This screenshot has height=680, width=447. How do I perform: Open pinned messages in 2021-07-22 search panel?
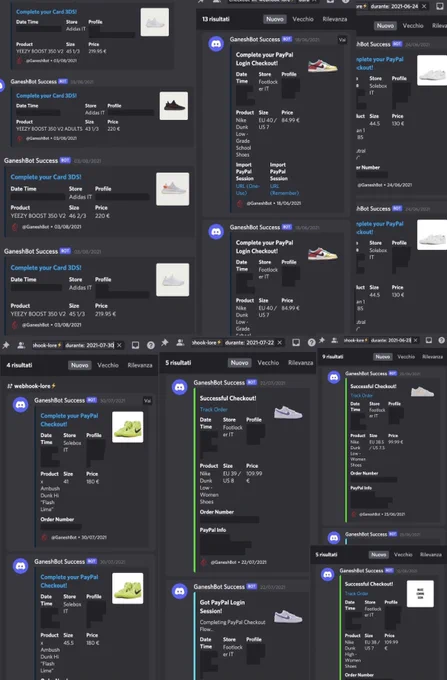point(165,343)
